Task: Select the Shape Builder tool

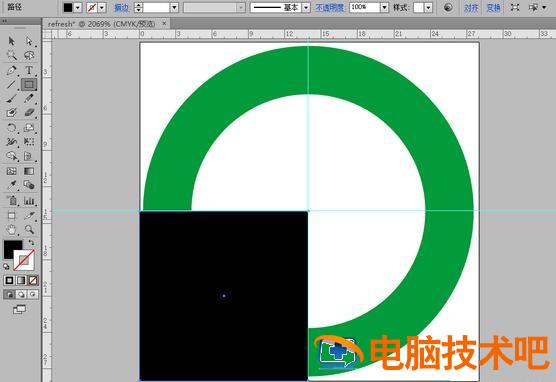Action: point(11,156)
